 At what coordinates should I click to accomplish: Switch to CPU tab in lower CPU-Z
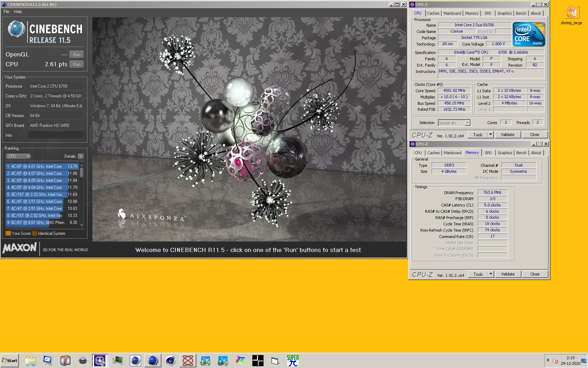pyautogui.click(x=418, y=153)
